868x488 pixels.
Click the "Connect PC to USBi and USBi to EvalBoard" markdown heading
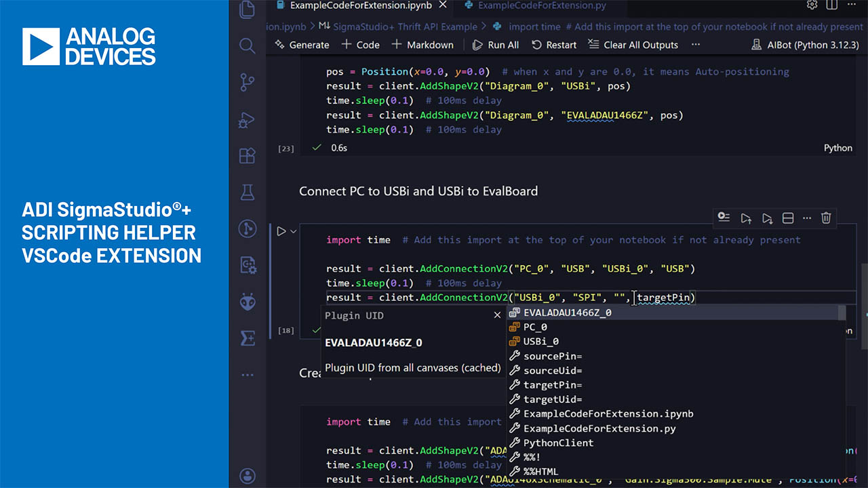418,191
